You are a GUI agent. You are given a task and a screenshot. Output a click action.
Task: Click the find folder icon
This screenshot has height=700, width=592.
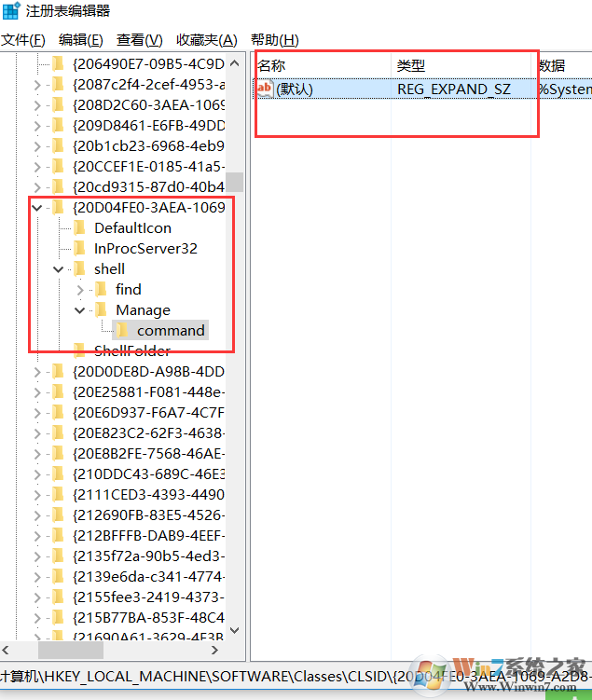(101, 290)
